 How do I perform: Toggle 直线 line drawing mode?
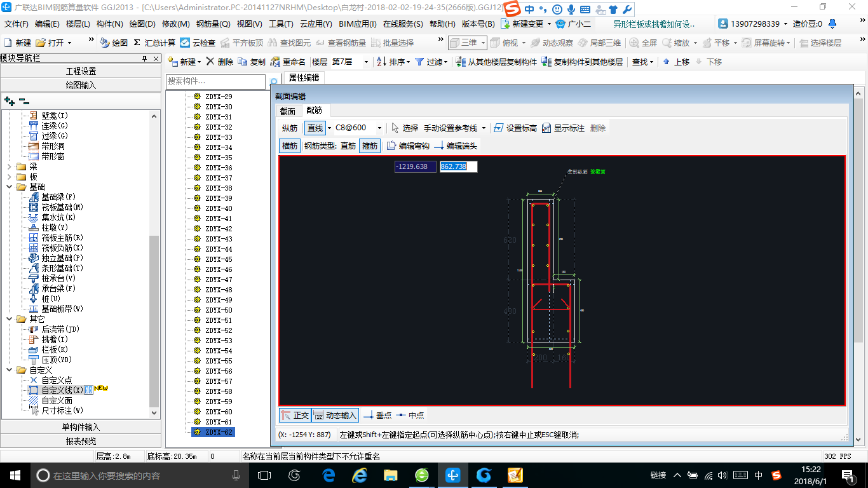pyautogui.click(x=315, y=128)
